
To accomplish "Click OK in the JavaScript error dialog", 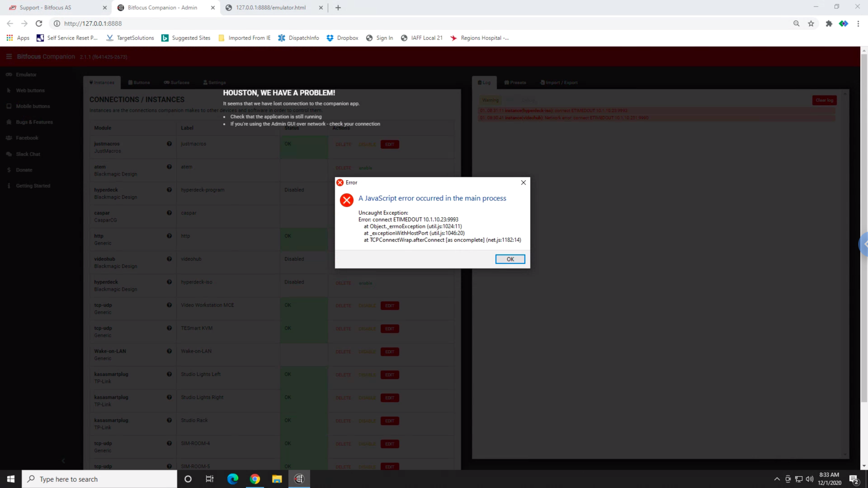I will 510,259.
